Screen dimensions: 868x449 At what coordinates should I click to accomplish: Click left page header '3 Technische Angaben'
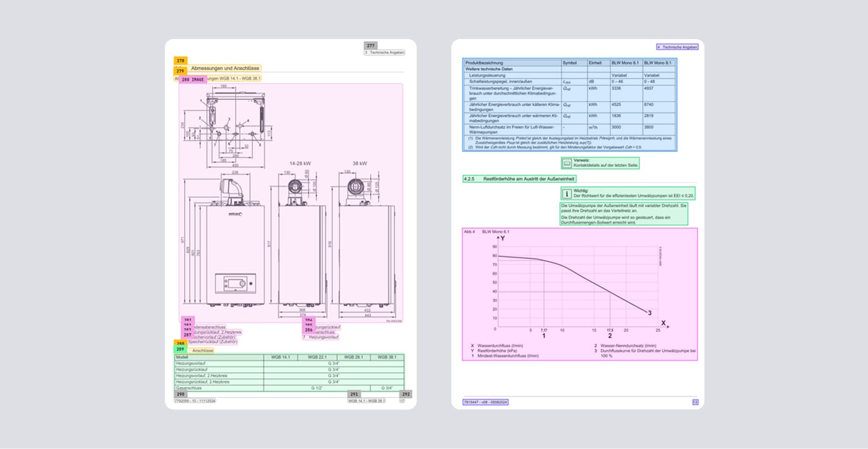(384, 53)
